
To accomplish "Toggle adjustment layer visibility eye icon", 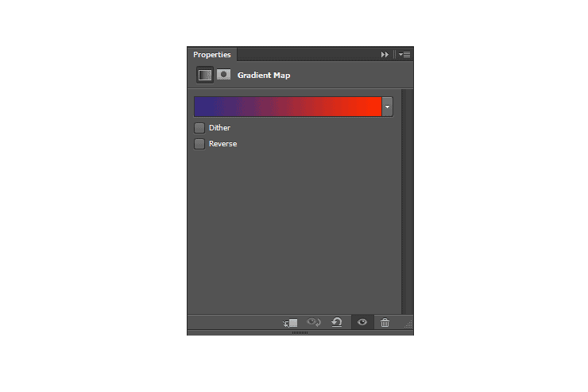I will click(362, 322).
